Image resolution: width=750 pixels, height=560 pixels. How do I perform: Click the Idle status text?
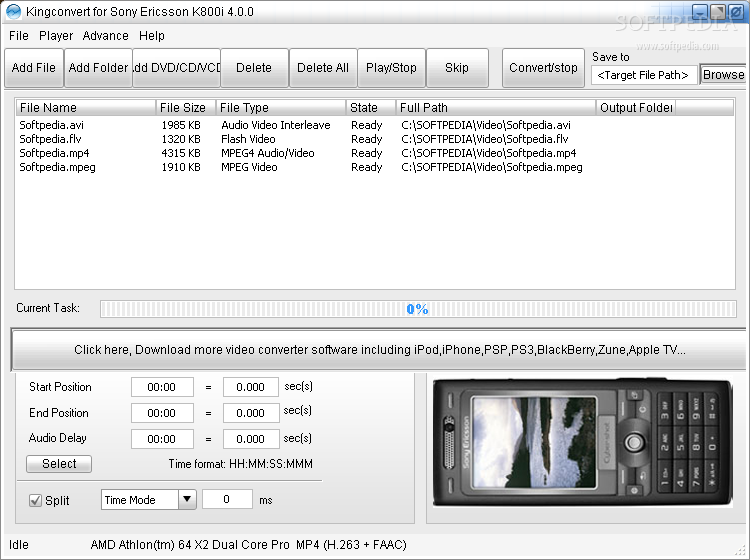19,545
